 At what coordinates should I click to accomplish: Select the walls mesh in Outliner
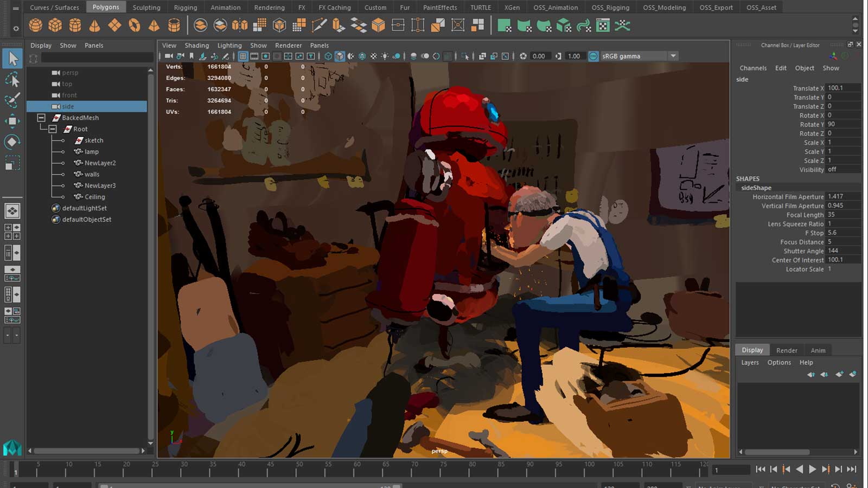[x=92, y=174]
